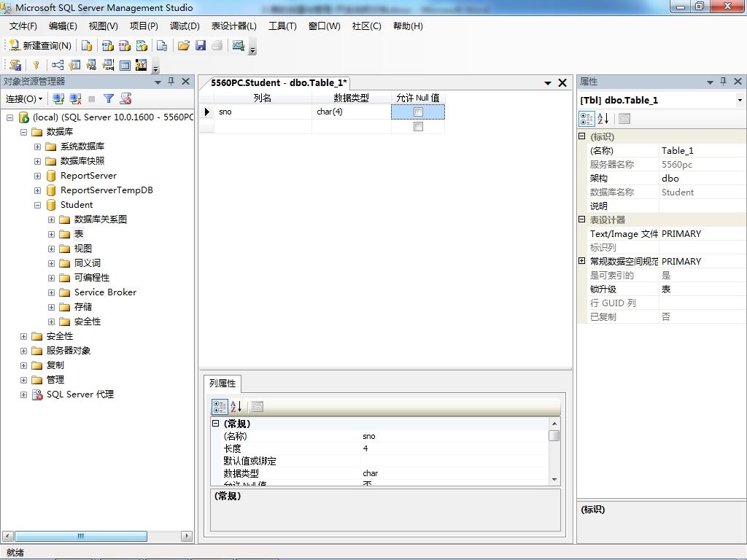Image resolution: width=747 pixels, height=560 pixels.
Task: Expand the SQL Server 代理 node
Action: click(23, 394)
